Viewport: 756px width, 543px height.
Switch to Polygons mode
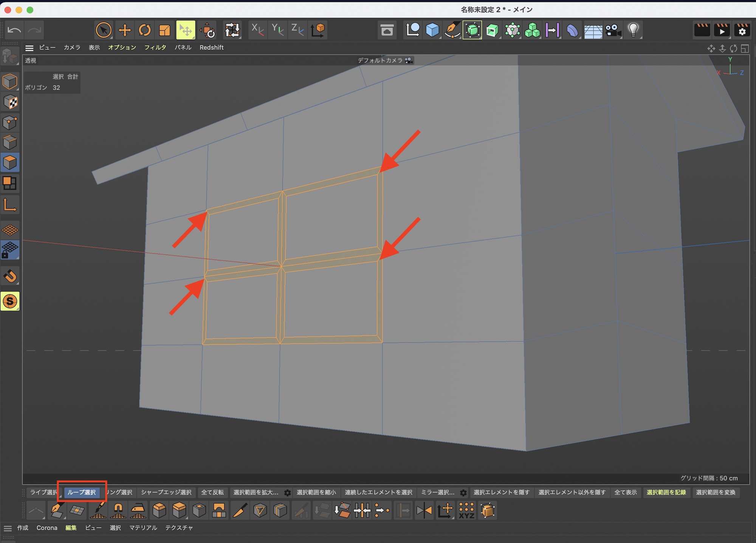[x=10, y=163]
